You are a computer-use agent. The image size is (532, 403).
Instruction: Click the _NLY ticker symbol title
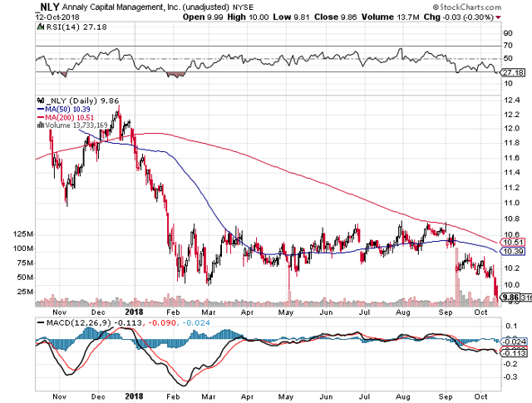pos(47,7)
